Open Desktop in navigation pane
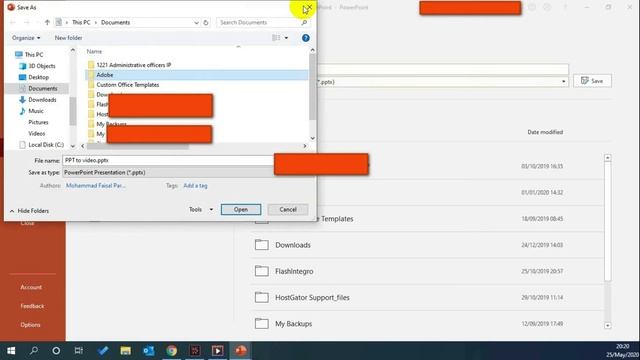Image resolution: width=640 pixels, height=360 pixels. (38, 77)
